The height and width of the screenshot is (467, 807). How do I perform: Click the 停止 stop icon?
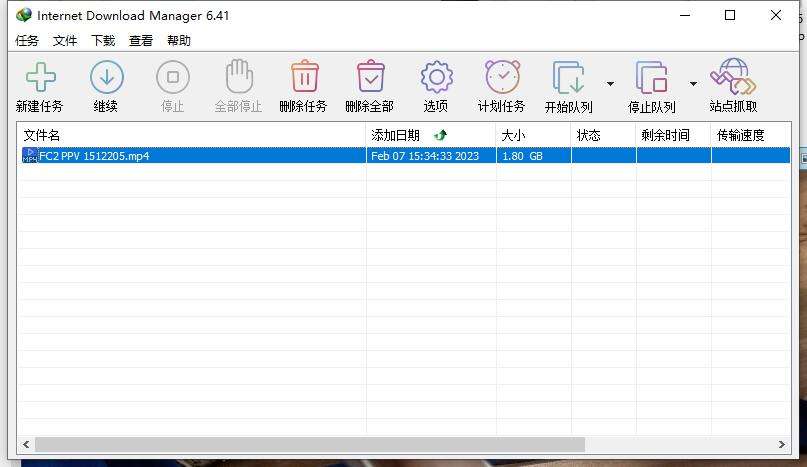pos(173,77)
